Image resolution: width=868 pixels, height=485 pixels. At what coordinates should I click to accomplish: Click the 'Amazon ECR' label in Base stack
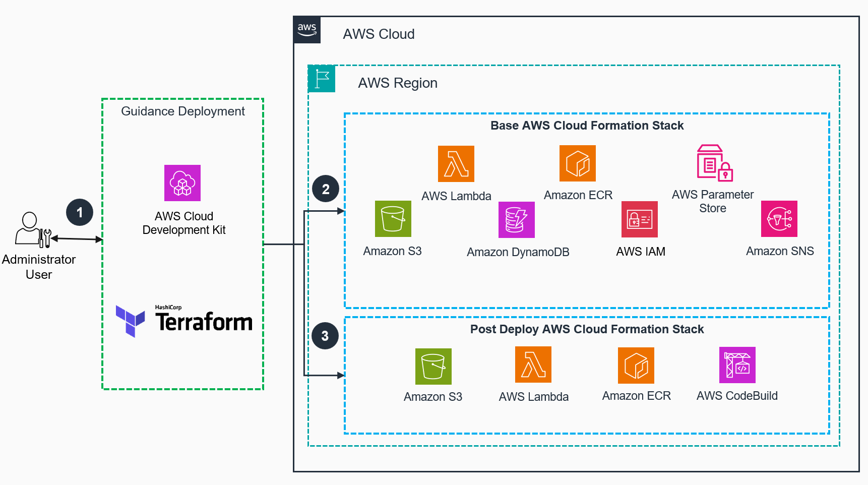(578, 195)
